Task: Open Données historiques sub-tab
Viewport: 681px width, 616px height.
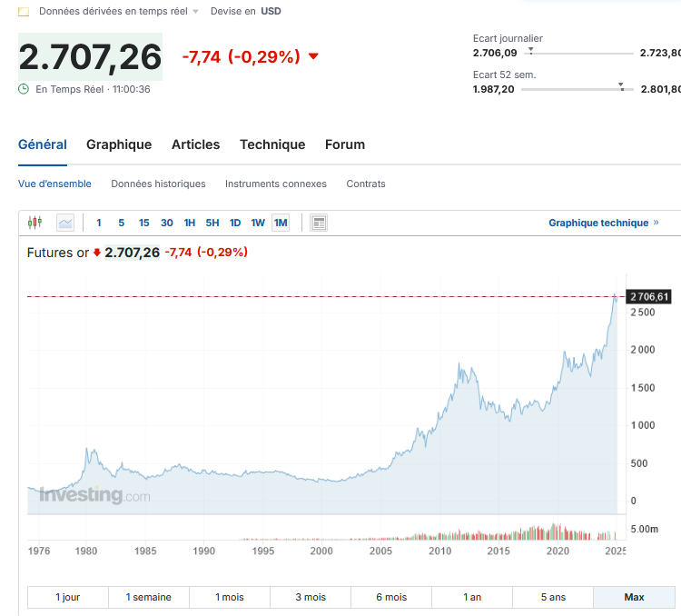Action: (158, 184)
